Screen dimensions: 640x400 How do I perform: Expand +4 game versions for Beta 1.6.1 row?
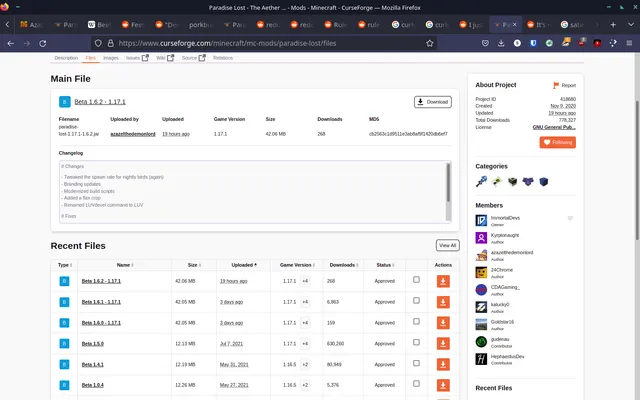(305, 302)
